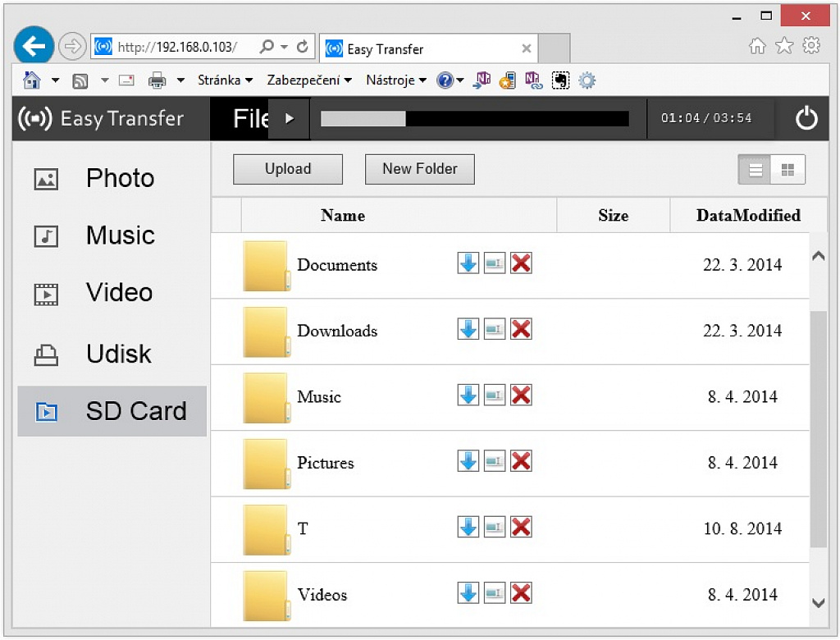Delete the T folder
This screenshot has height=640, width=840.
click(x=521, y=527)
